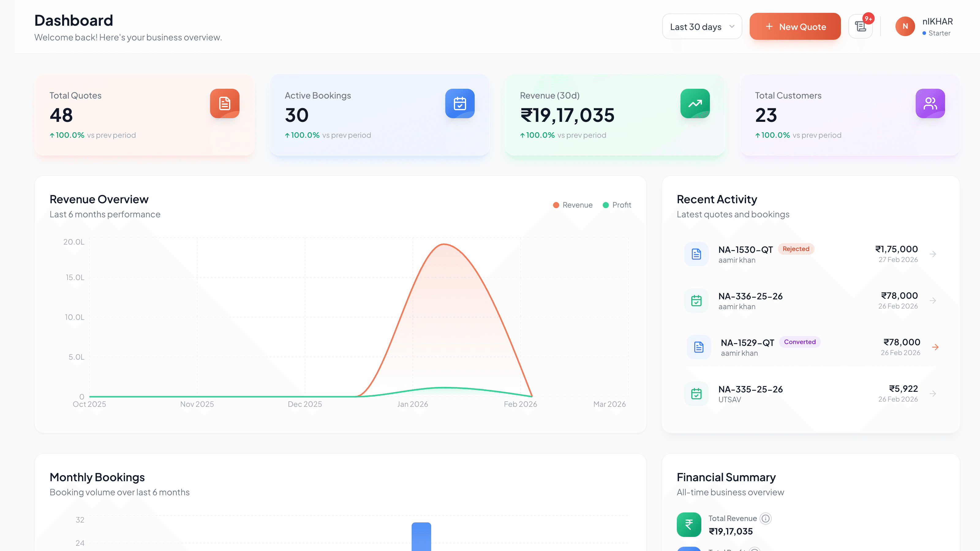Screen dimensions: 980x551
Task: Click the Revenue trend icon
Action: pos(695,103)
